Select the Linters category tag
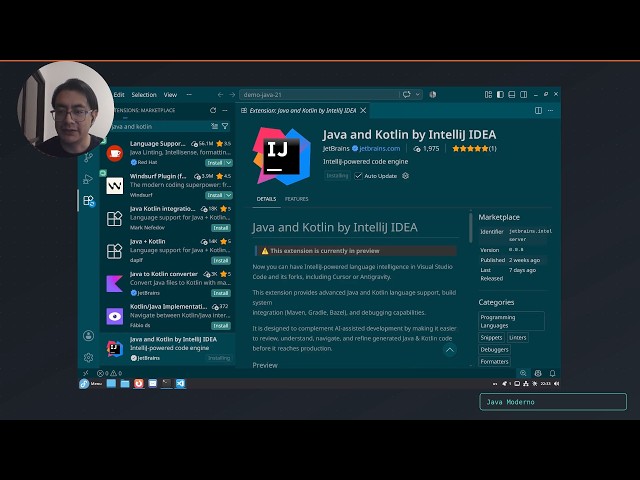Screen dimensions: 640x480 518,338
